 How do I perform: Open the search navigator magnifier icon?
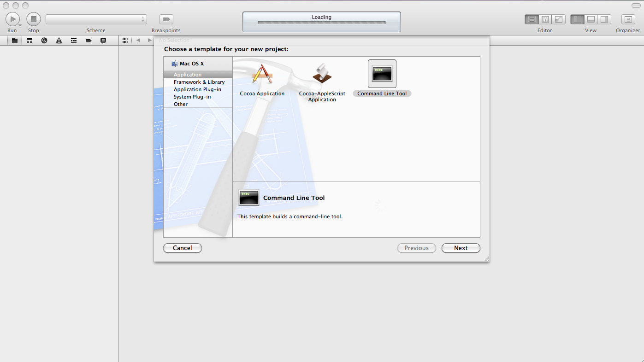[x=44, y=41]
